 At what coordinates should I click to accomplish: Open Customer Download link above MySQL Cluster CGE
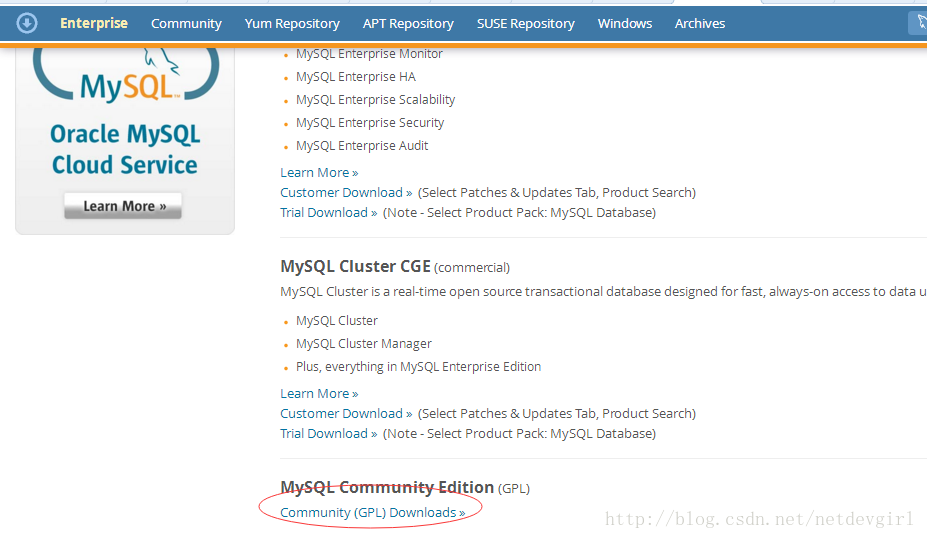coord(346,192)
